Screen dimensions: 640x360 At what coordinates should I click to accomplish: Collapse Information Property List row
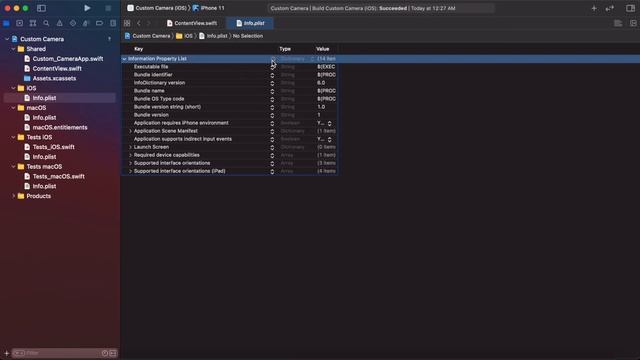point(124,59)
